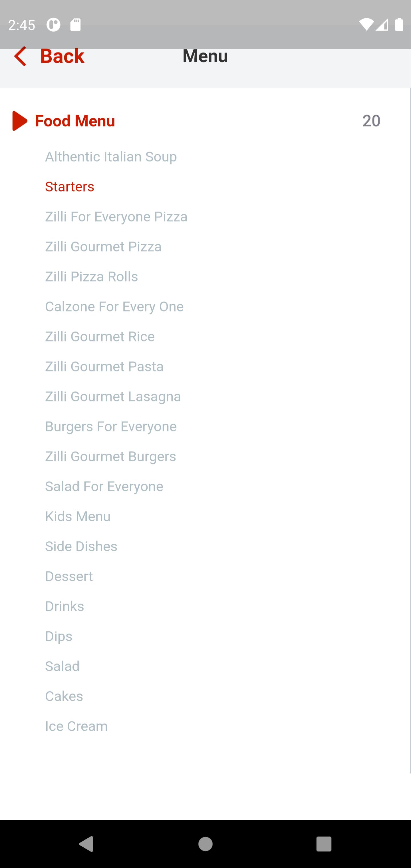The height and width of the screenshot is (868, 411).
Task: Open the Burgers For Everyone category
Action: point(111,427)
